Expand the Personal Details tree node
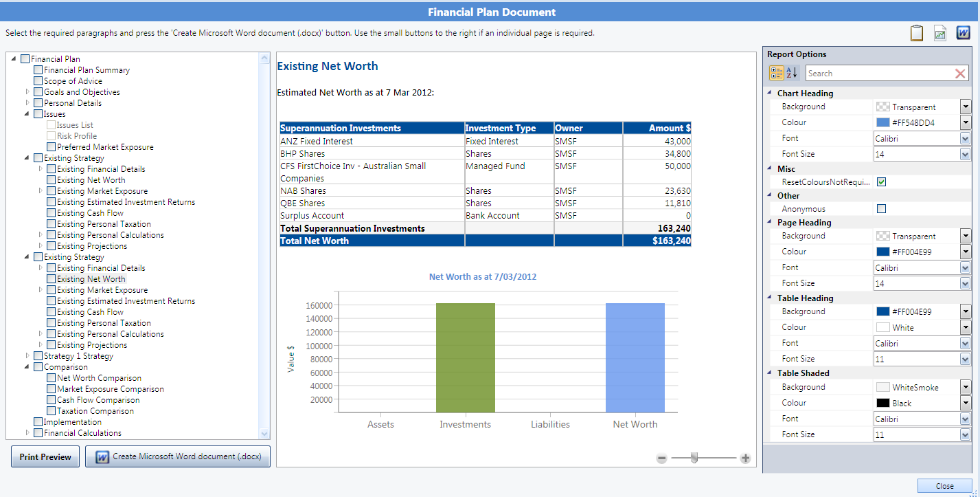The image size is (980, 497). click(28, 103)
